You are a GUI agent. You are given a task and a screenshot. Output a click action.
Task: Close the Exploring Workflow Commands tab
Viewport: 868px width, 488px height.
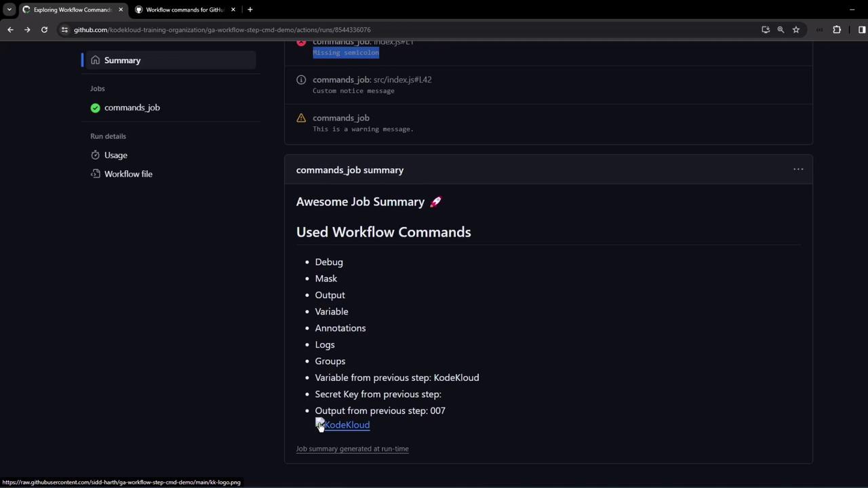tap(121, 9)
